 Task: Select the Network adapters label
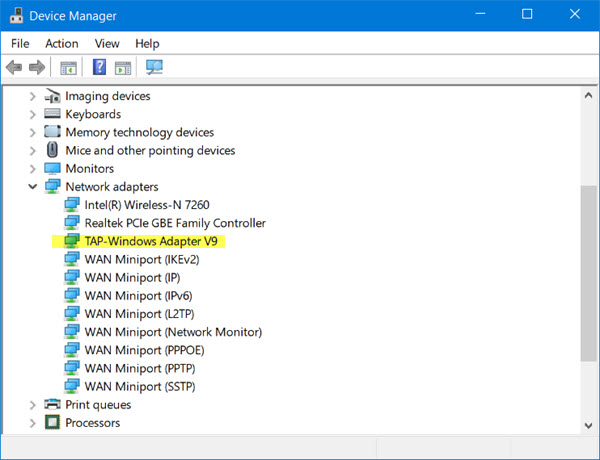point(112,187)
